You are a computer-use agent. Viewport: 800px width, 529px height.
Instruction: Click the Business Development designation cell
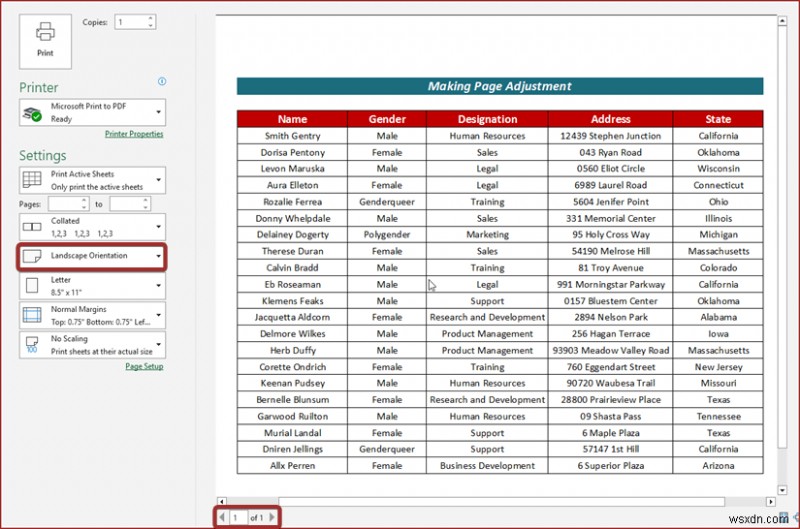coord(487,466)
